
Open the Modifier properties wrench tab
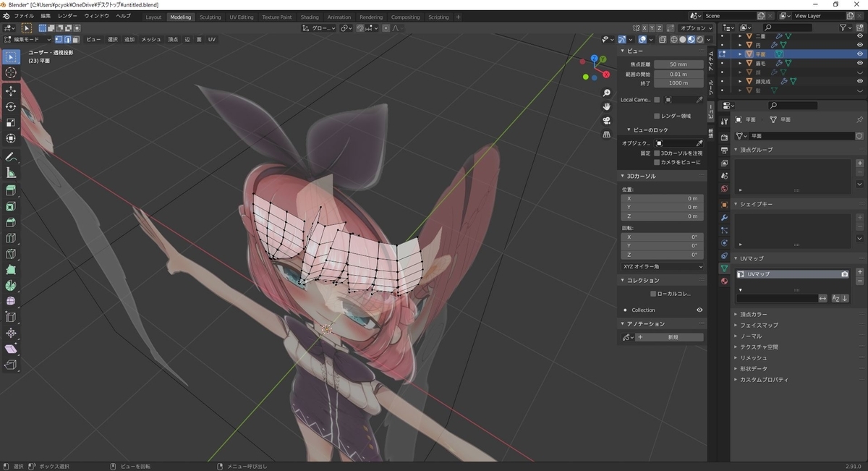(724, 218)
